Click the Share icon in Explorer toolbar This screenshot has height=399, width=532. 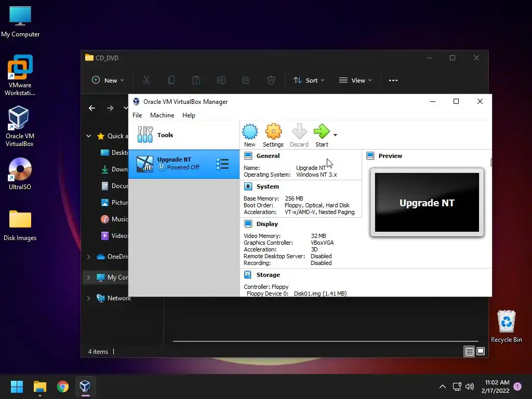pos(246,81)
